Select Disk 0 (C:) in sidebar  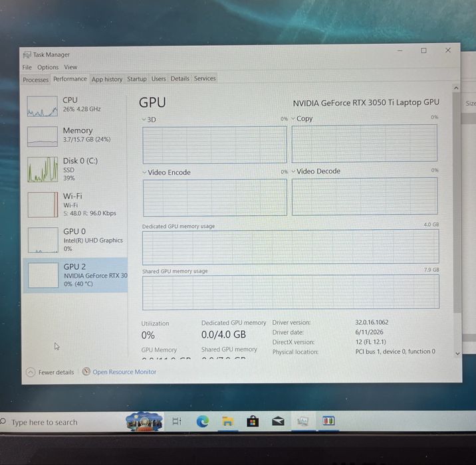pyautogui.click(x=75, y=169)
